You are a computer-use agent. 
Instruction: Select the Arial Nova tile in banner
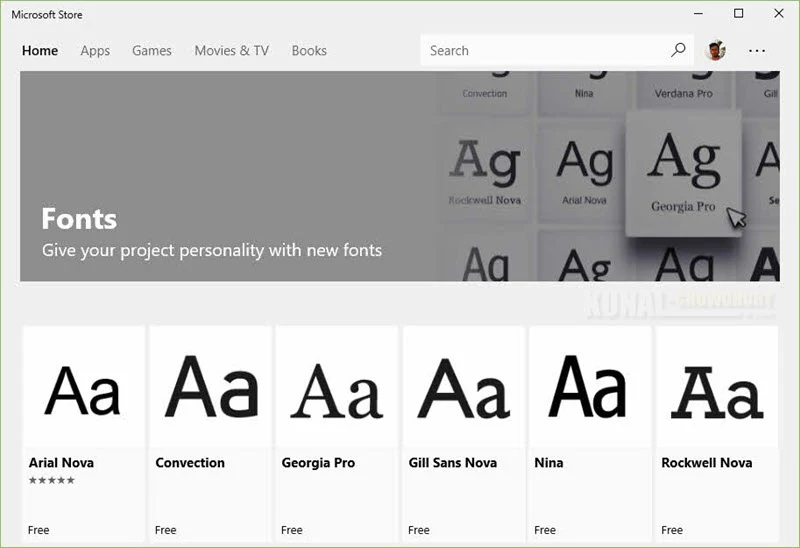click(584, 171)
